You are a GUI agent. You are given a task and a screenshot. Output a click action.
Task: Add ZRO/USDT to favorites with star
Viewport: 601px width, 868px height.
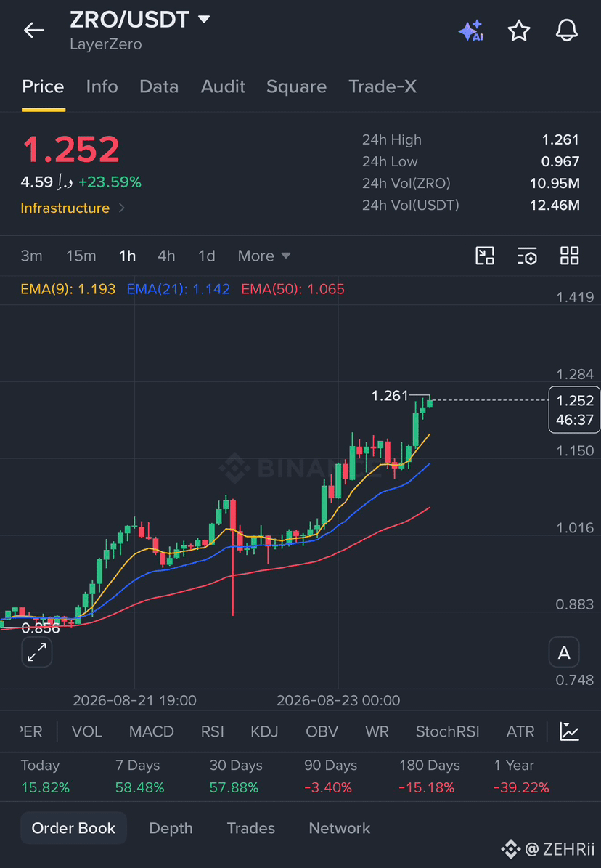[x=519, y=31]
